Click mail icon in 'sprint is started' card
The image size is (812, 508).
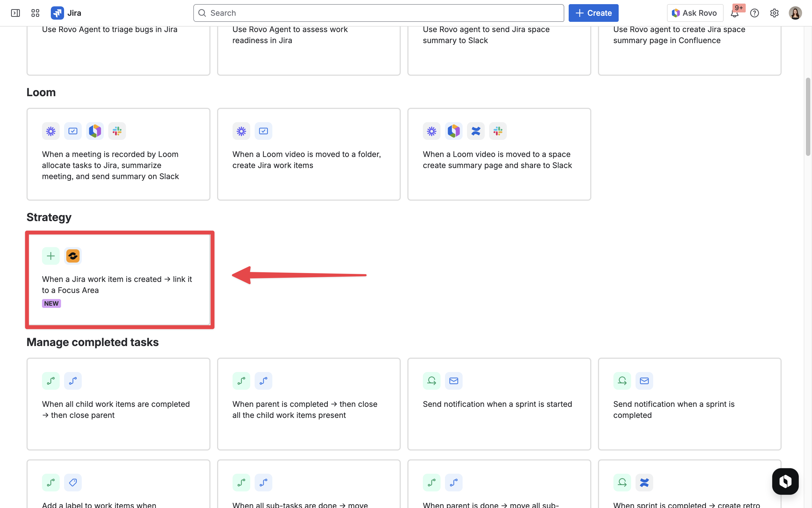[454, 381]
